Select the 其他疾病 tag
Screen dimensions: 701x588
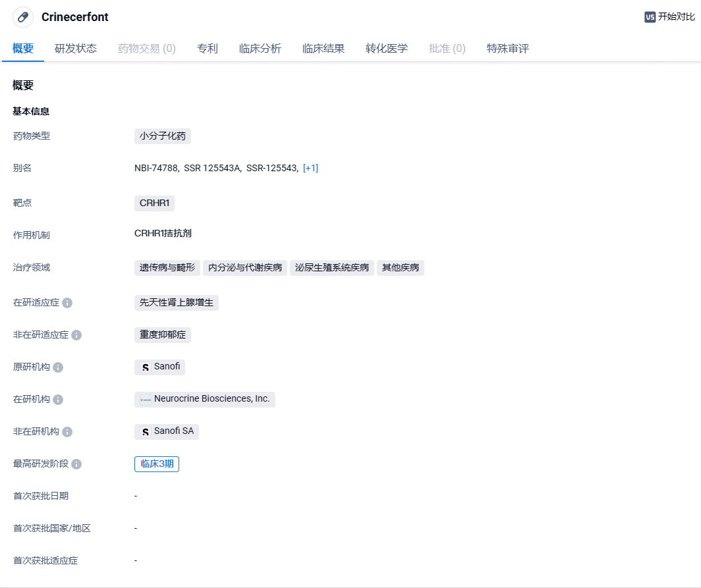(x=401, y=267)
